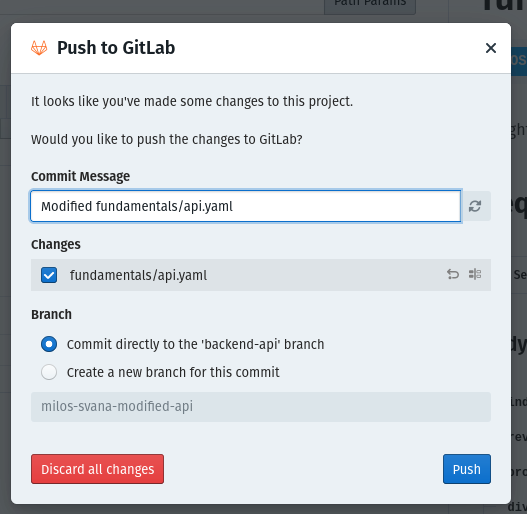Image resolution: width=527 pixels, height=514 pixels.
Task: Click the Branch section heading
Action: [51, 315]
